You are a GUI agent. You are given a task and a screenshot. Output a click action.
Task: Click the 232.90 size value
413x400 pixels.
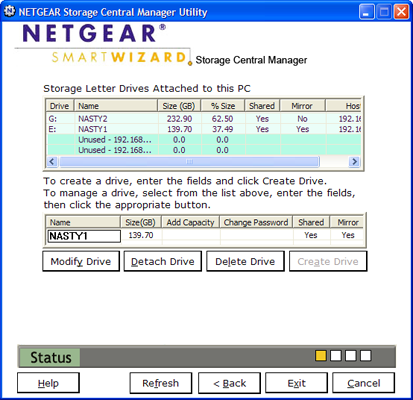(179, 119)
